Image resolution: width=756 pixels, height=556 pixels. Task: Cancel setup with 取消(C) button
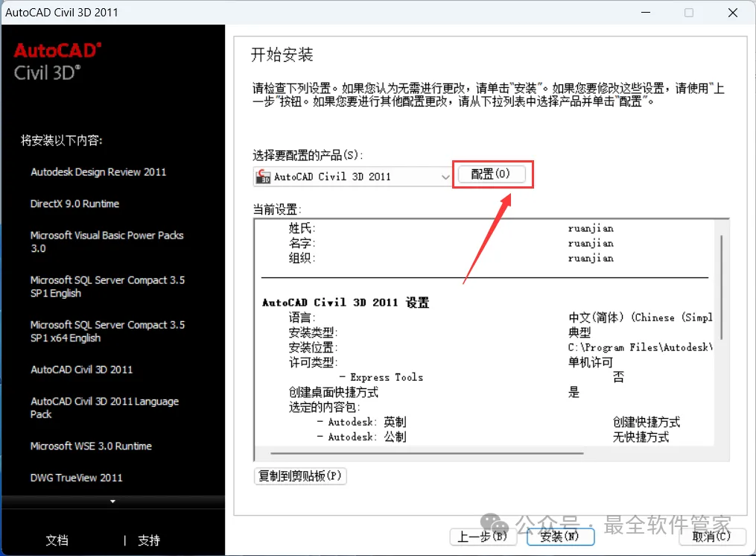tap(711, 537)
